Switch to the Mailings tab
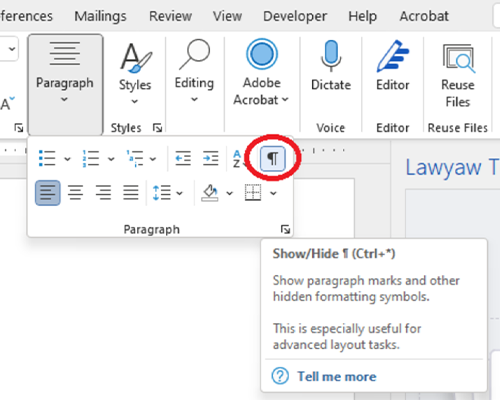This screenshot has height=400, width=500. coord(100,16)
